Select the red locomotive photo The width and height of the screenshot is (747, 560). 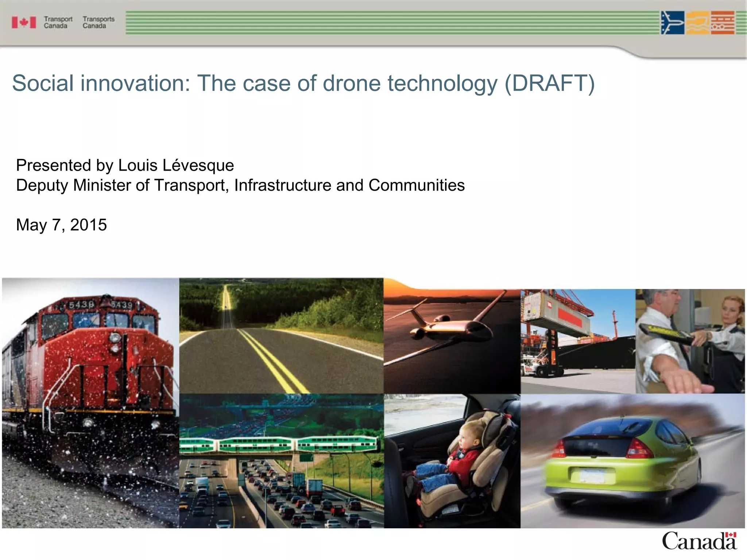point(90,403)
